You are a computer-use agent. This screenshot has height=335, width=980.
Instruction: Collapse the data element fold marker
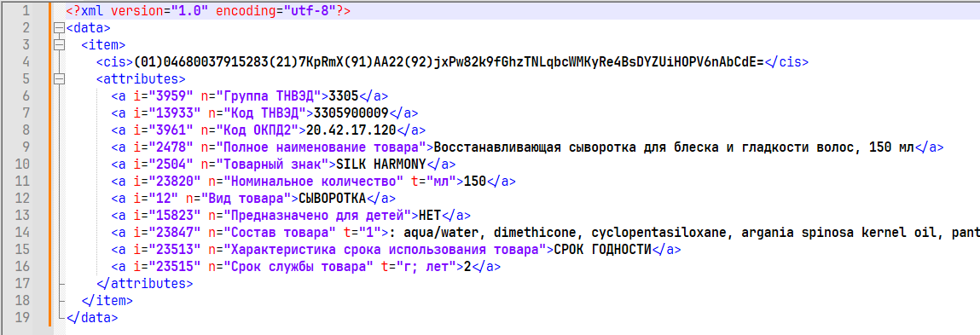[x=60, y=28]
